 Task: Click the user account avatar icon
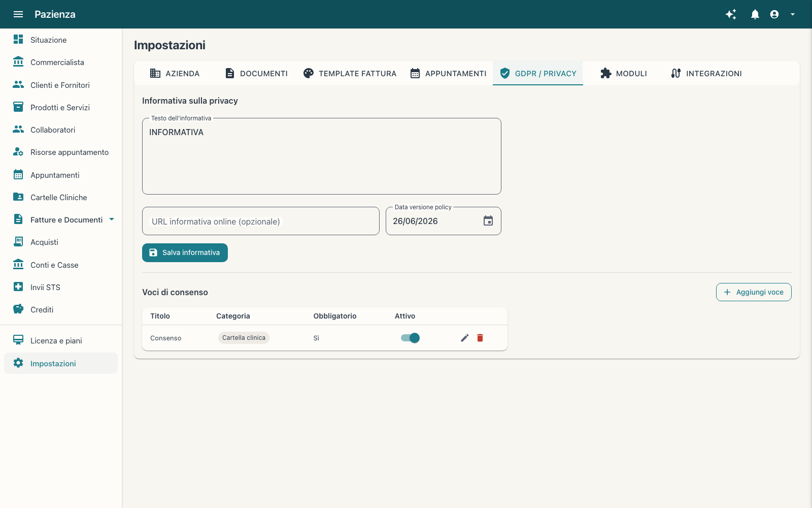coord(774,14)
